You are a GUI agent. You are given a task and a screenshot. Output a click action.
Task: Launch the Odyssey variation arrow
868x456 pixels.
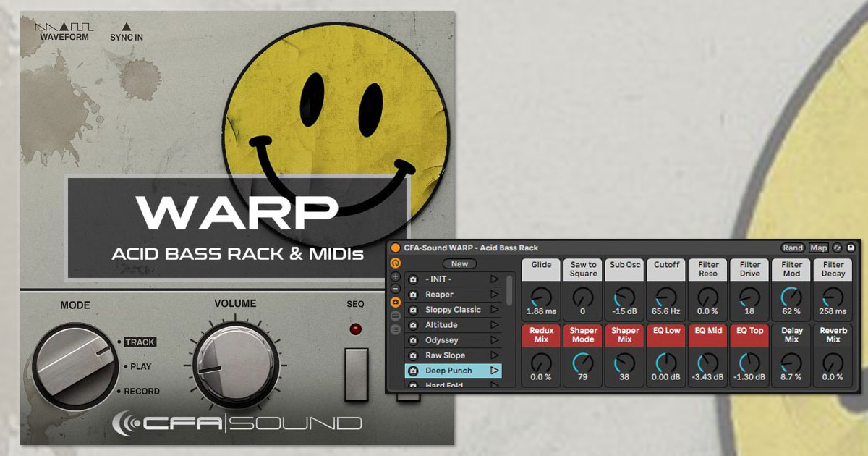tap(495, 340)
